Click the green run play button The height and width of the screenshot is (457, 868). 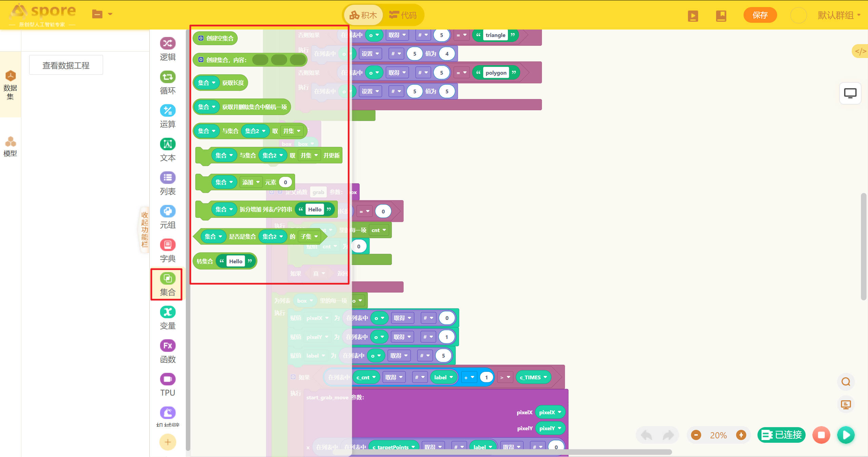point(846,435)
